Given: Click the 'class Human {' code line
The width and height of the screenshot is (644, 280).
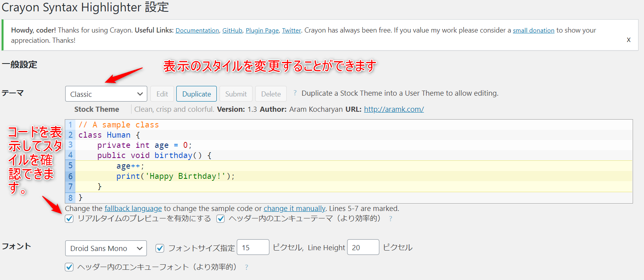Looking at the screenshot, I should click(x=109, y=135).
